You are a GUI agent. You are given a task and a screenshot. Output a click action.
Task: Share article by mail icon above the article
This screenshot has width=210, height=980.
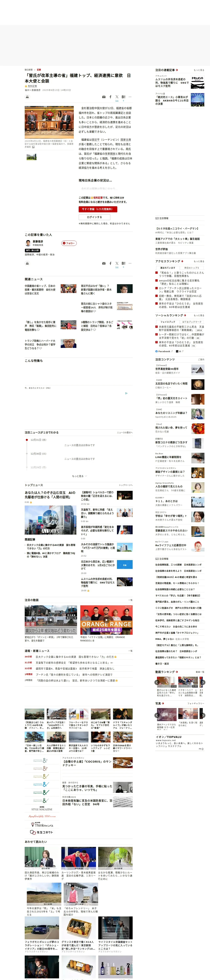tap(104, 97)
